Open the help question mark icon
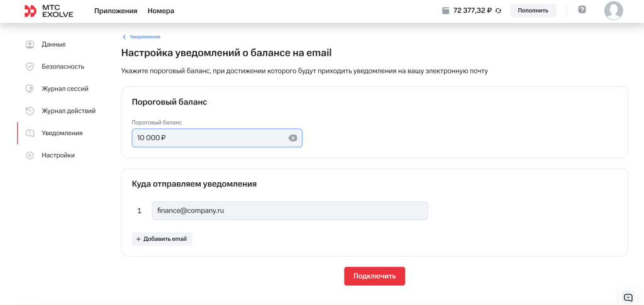The image size is (644, 305). click(x=582, y=9)
